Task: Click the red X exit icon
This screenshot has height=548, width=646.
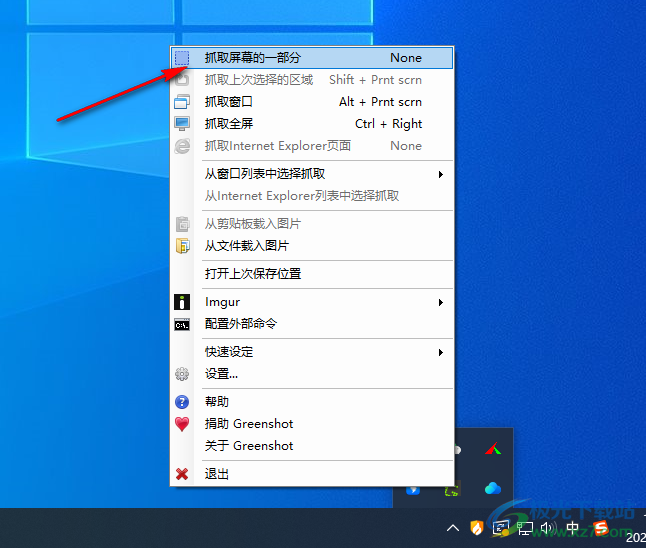Action: [182, 474]
